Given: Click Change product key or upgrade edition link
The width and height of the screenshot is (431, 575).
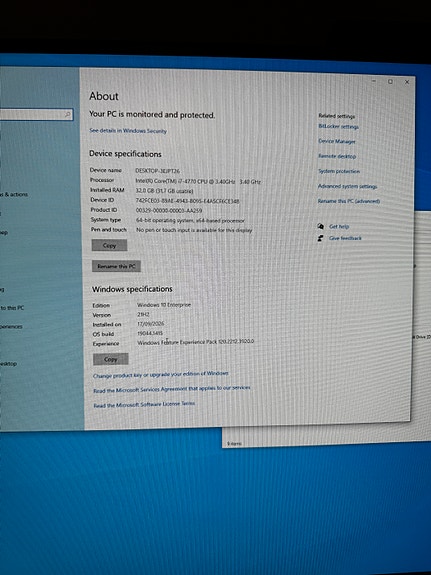Looking at the screenshot, I should [x=161, y=374].
